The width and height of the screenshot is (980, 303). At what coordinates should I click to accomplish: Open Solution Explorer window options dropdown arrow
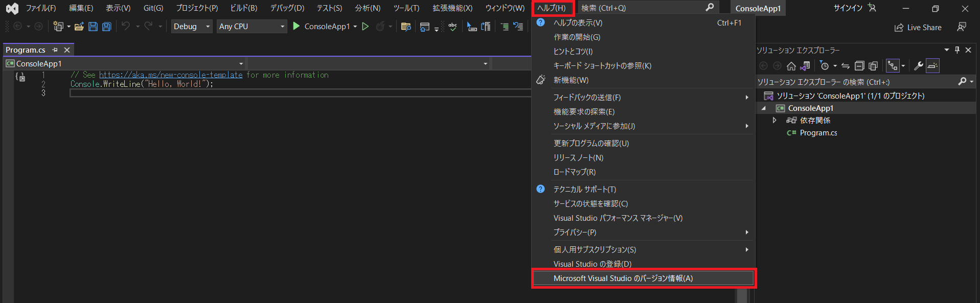pyautogui.click(x=946, y=50)
